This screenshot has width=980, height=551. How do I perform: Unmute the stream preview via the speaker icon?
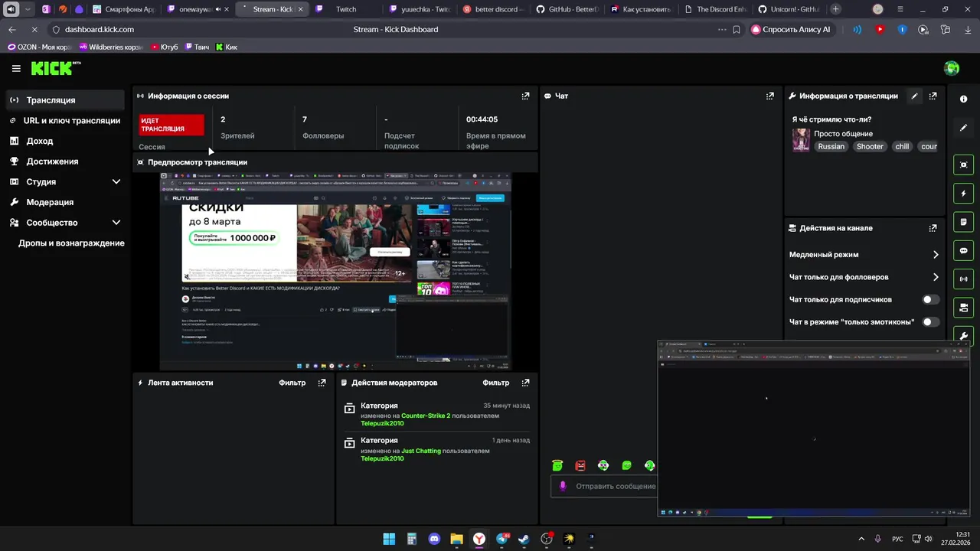point(187,276)
